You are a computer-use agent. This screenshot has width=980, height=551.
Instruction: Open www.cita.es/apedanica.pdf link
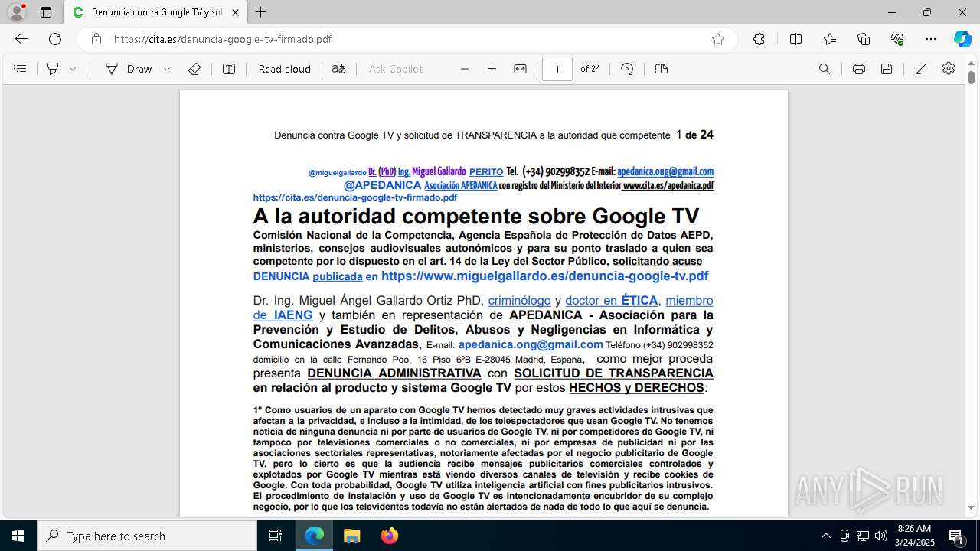coord(668,185)
